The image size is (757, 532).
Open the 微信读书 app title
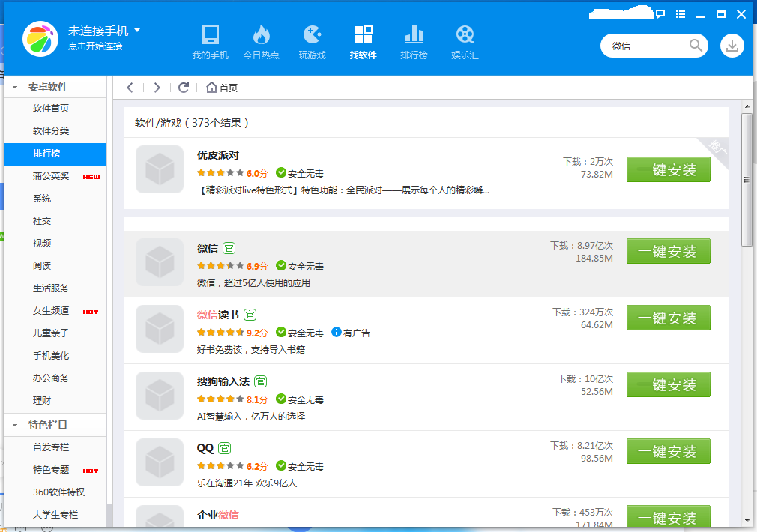pos(218,315)
